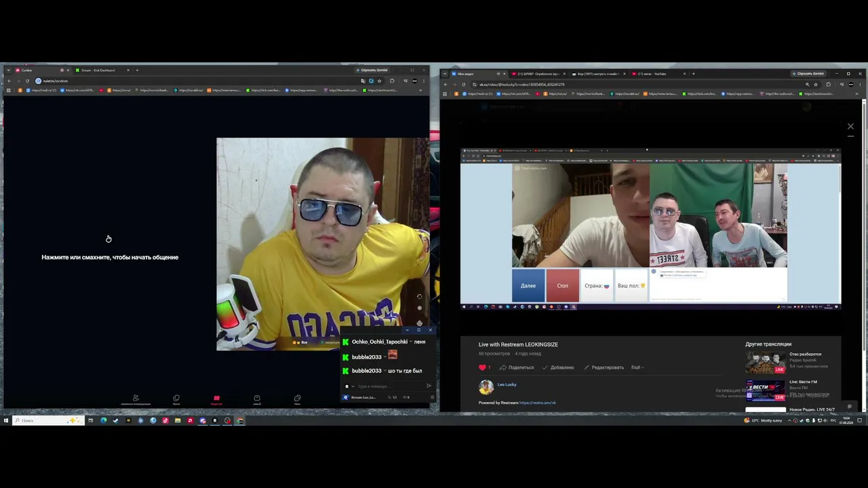Open left browser's three-dot menu
The image size is (868, 488).
[x=424, y=81]
